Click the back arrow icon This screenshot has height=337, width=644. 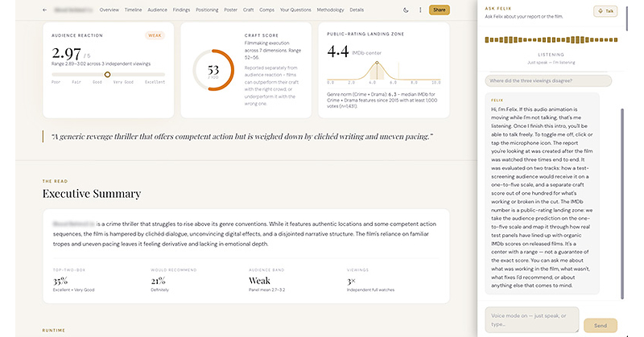click(x=45, y=10)
